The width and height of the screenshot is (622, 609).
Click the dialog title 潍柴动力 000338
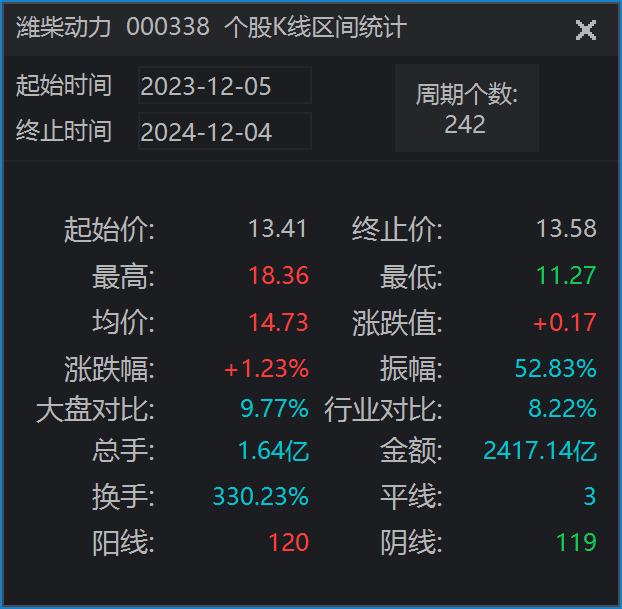[x=113, y=27]
